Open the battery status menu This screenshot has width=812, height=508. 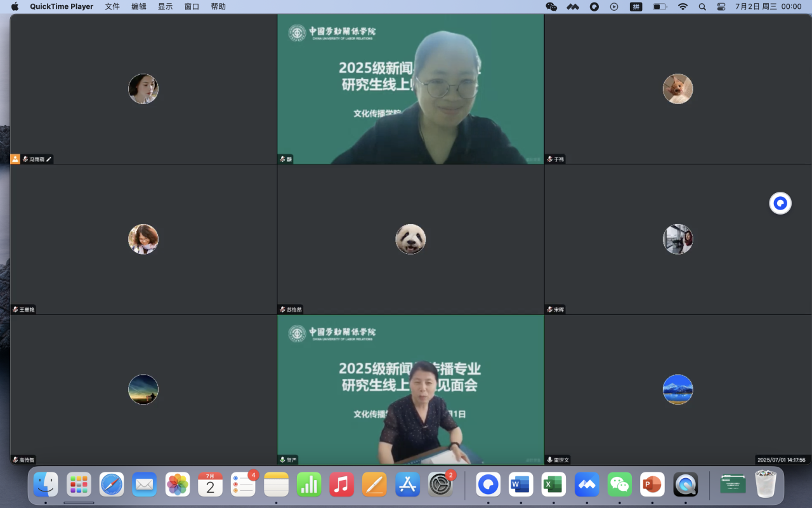tap(660, 6)
